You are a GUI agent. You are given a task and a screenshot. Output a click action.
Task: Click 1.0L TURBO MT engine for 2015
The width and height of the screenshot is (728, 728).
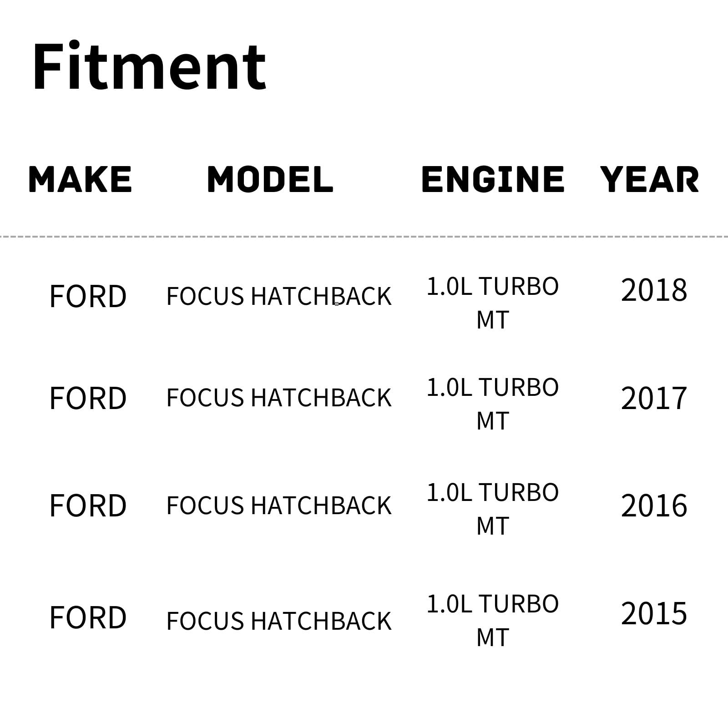tap(493, 620)
